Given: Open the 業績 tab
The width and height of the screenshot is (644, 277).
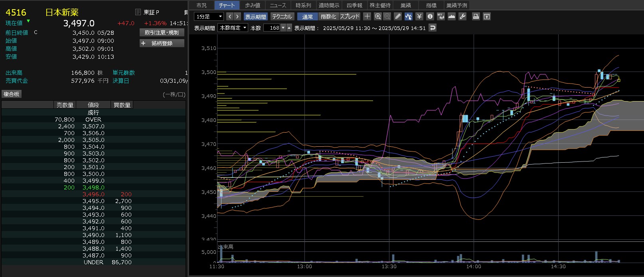Looking at the screenshot, I should pos(405,5).
